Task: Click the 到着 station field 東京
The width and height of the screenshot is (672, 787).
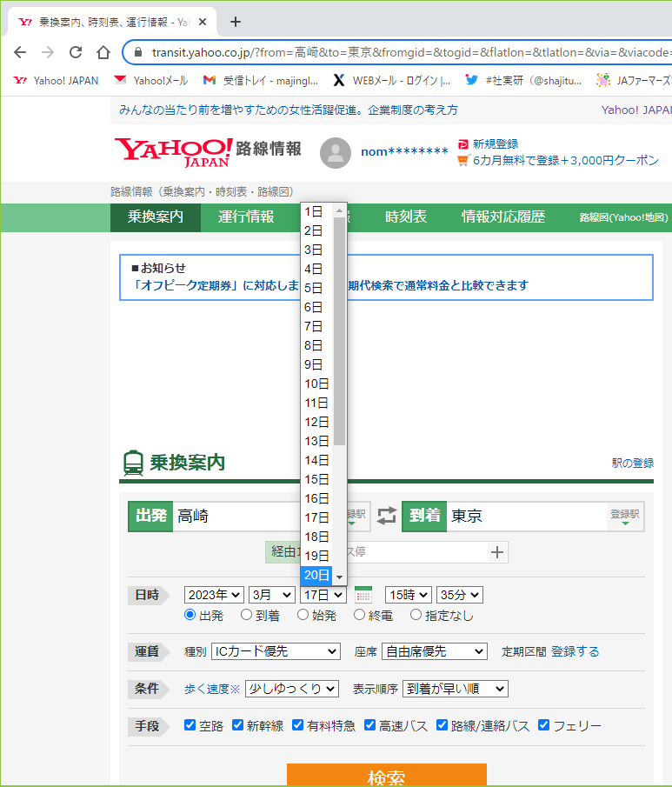Action: pos(526,516)
